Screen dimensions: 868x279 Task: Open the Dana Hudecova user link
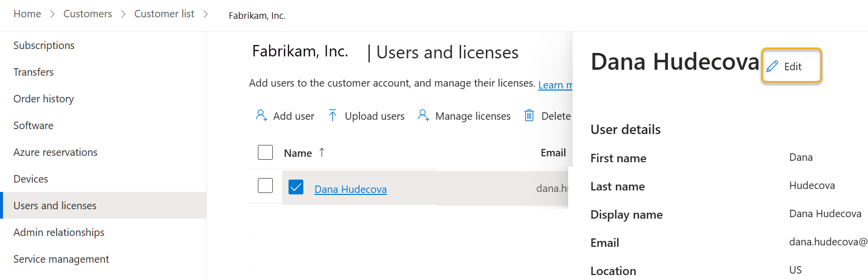[351, 189]
